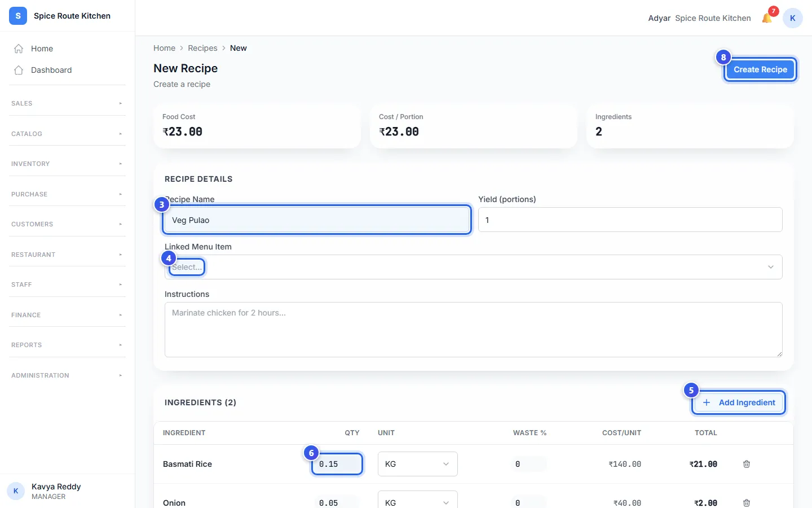This screenshot has height=508, width=812.
Task: Click the Kavya Reddy avatar in the sidebar footer
Action: 16,491
